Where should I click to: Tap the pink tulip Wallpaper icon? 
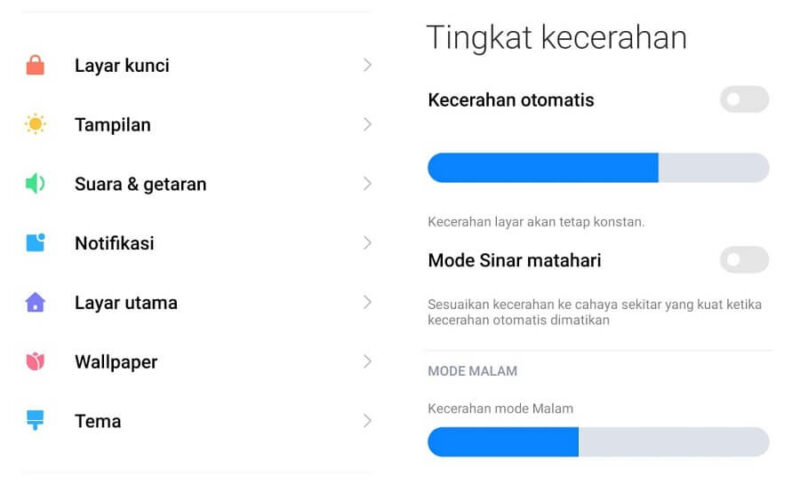(35, 361)
